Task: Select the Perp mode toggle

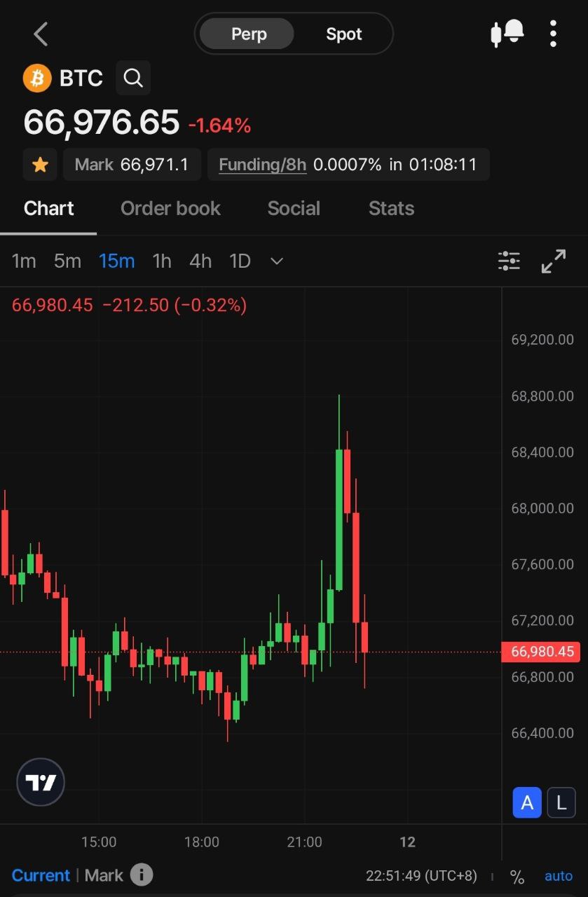Action: tap(249, 34)
